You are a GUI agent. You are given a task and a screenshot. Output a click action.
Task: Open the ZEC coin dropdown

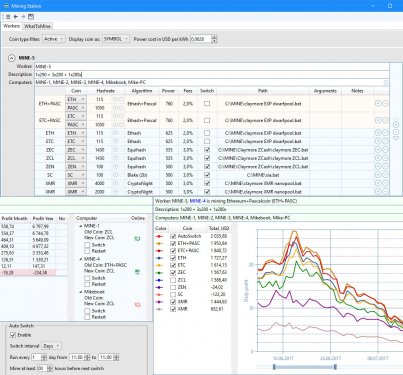[x=76, y=150]
